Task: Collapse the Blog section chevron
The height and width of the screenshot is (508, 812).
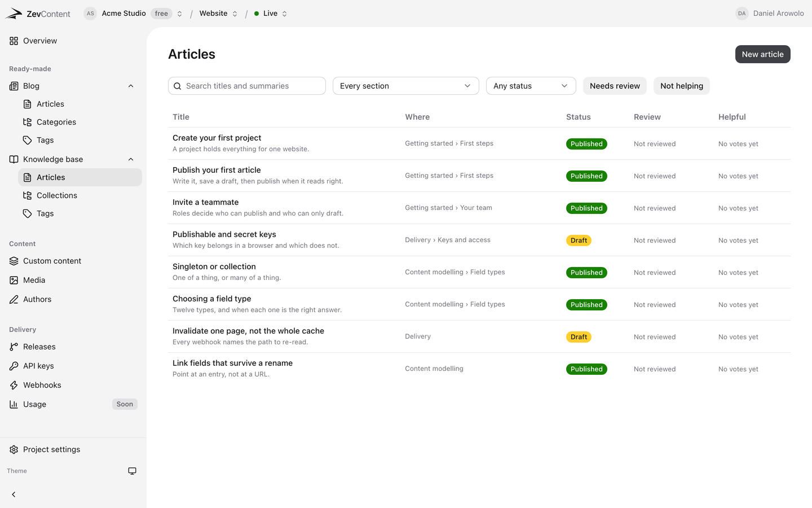Action: pos(131,86)
